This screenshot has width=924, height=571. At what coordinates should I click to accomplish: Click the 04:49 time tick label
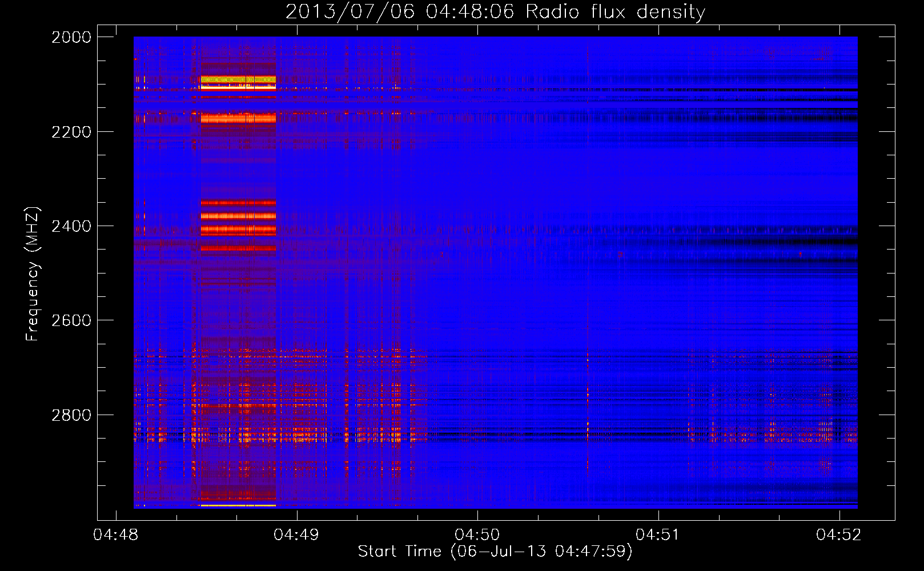[x=296, y=534]
